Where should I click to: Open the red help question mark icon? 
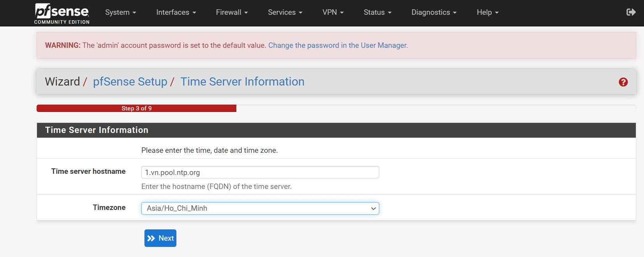(623, 82)
